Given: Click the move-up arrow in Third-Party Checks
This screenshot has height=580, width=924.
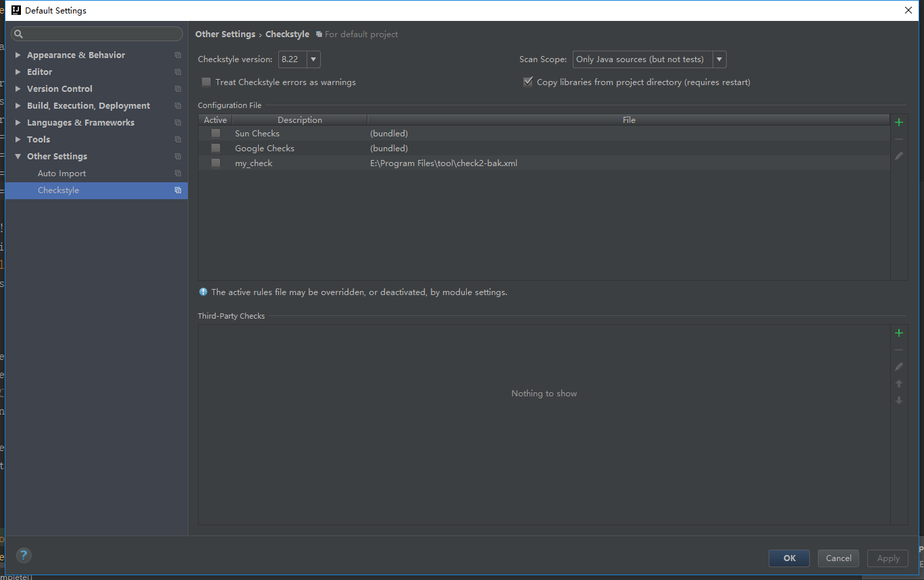Looking at the screenshot, I should [x=898, y=383].
